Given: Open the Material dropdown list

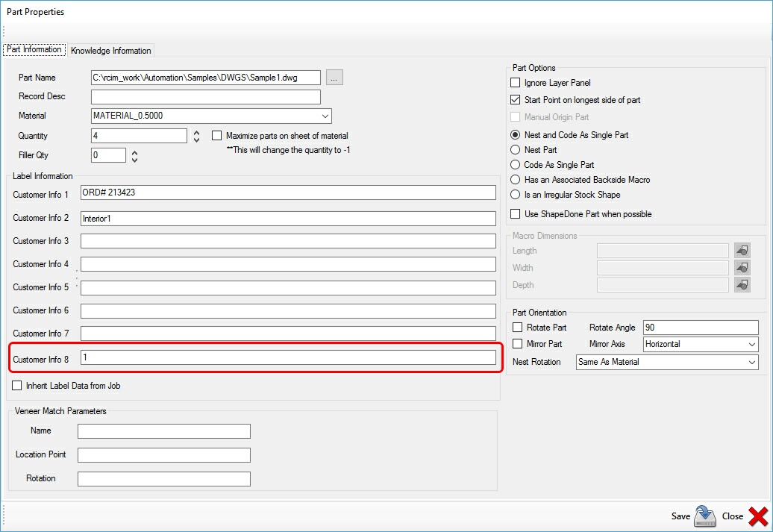Looking at the screenshot, I should pyautogui.click(x=325, y=116).
